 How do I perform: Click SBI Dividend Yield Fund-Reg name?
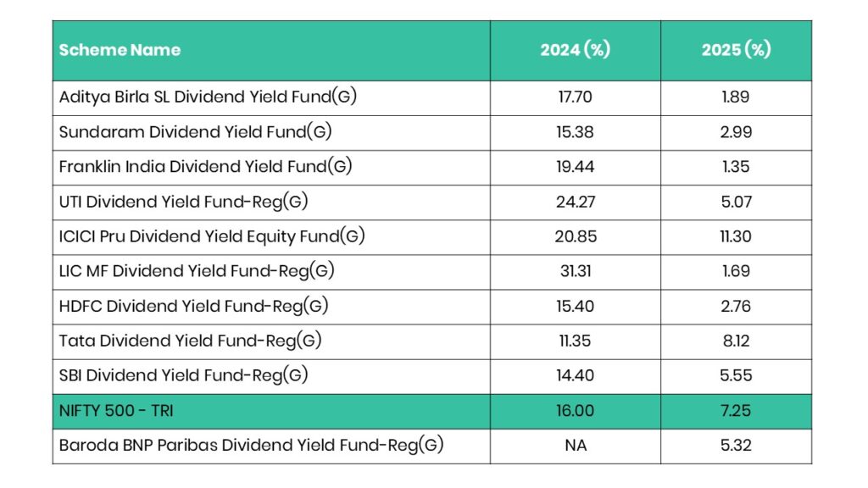coord(183,375)
